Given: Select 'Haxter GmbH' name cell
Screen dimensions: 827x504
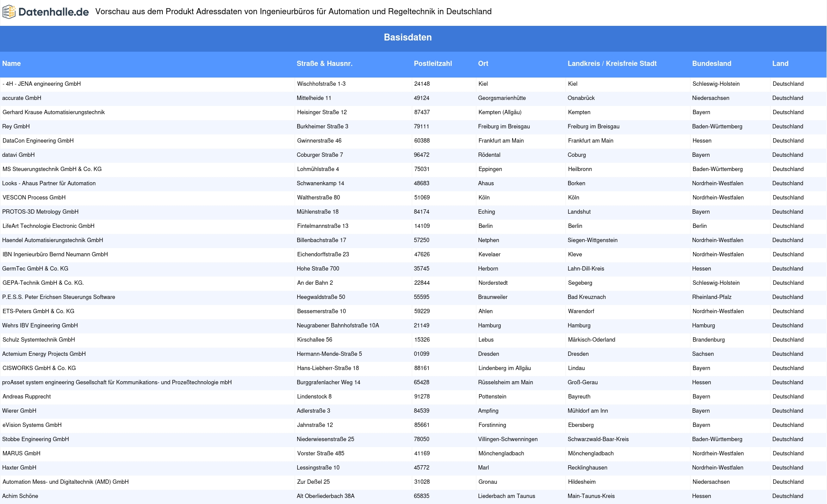Looking at the screenshot, I should click(x=19, y=468).
